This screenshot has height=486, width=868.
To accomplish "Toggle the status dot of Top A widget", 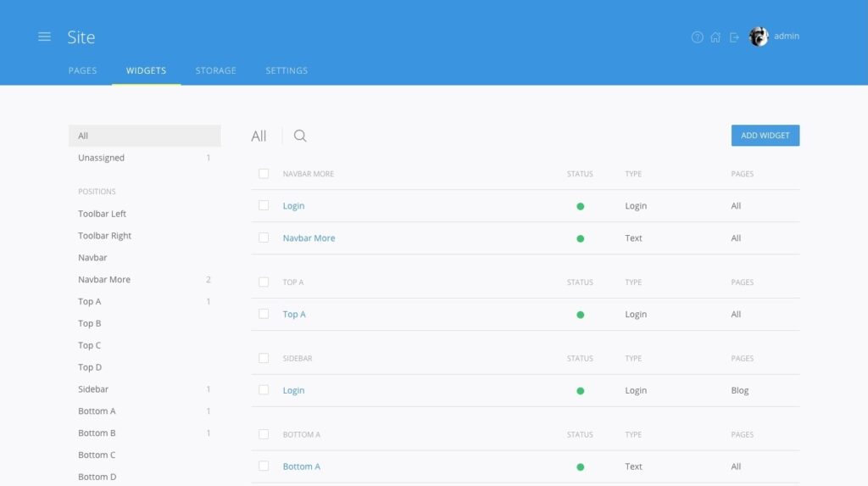I will (x=580, y=315).
